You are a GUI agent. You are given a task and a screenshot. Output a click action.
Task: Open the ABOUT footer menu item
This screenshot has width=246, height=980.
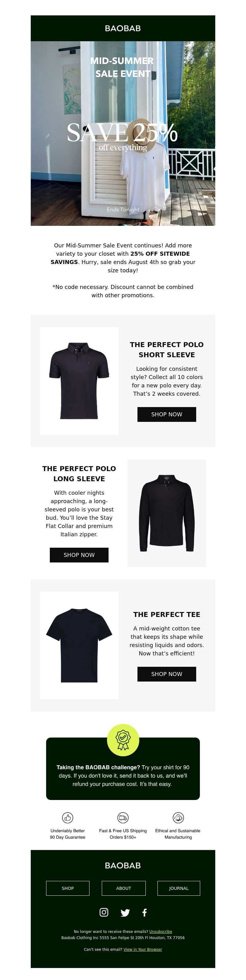click(x=124, y=888)
